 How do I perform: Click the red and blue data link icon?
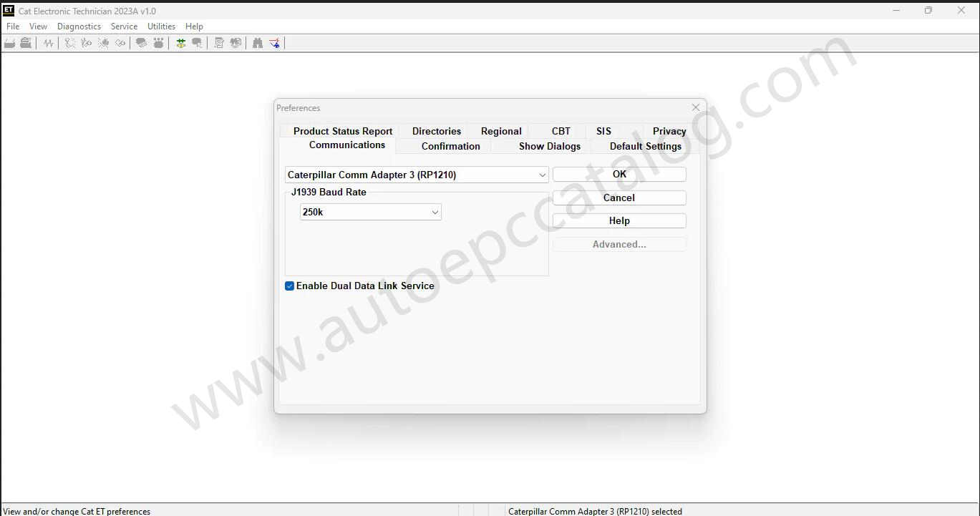click(274, 43)
